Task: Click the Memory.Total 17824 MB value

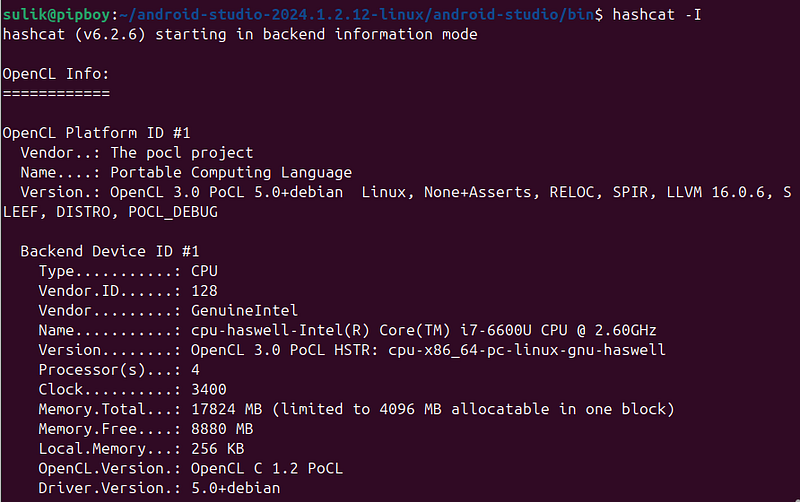Action: point(227,409)
